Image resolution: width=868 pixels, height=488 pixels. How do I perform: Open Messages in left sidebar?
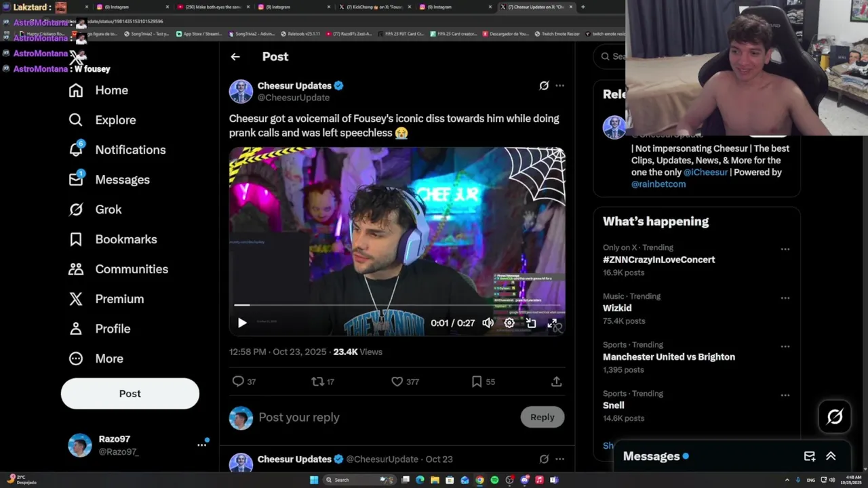tap(109, 180)
